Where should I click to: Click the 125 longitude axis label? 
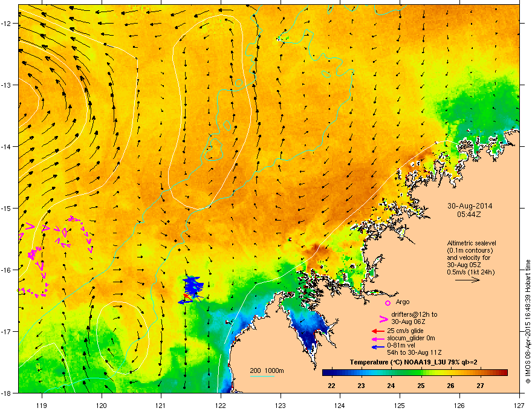400,405
